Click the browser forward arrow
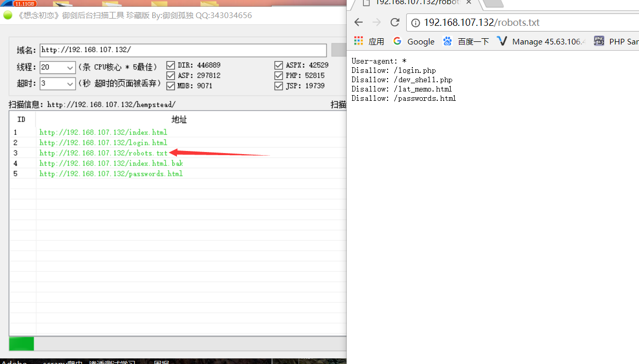 (377, 22)
